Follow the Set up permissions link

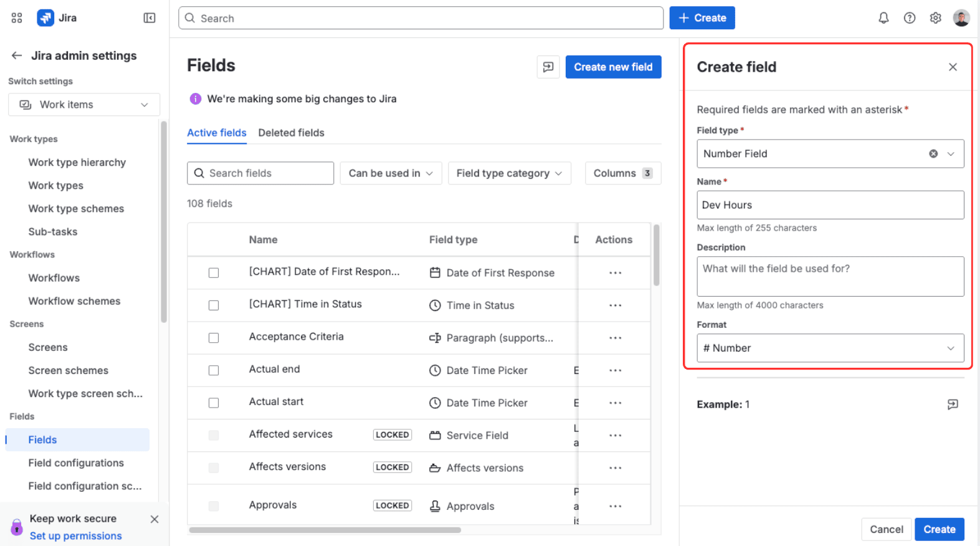76,536
